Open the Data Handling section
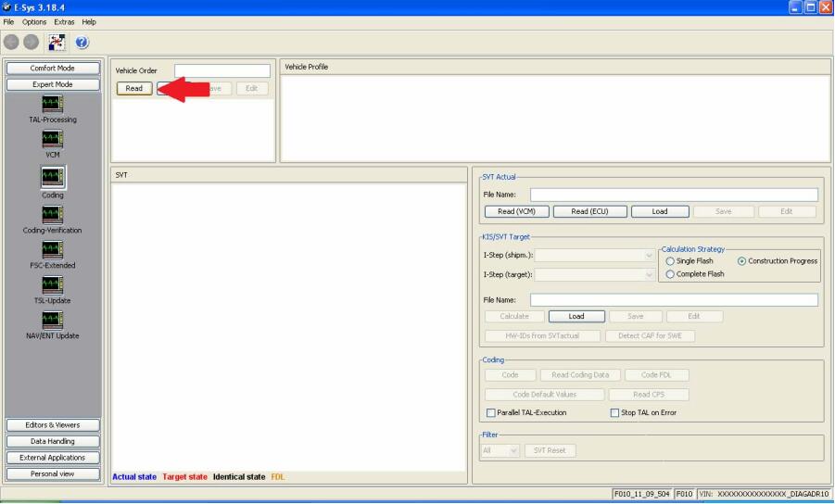This screenshot has width=835, height=504. click(53, 441)
